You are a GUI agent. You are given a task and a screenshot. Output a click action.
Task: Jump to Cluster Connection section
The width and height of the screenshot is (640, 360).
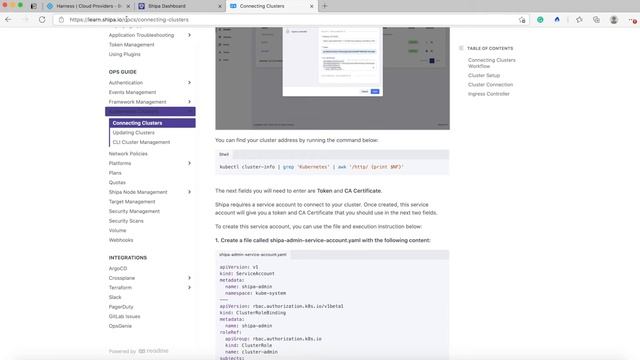[x=491, y=84]
